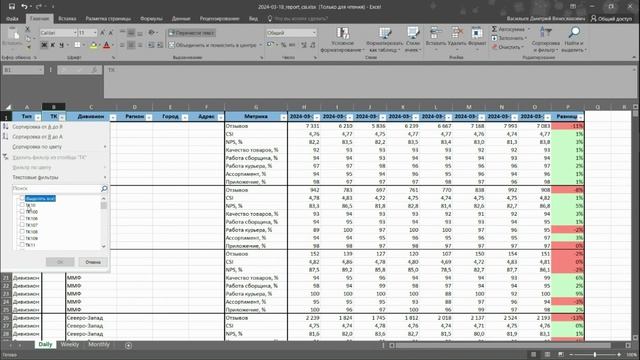Click the AutoSum sigma icon
This screenshot has height=360, width=640.
[x=494, y=29]
